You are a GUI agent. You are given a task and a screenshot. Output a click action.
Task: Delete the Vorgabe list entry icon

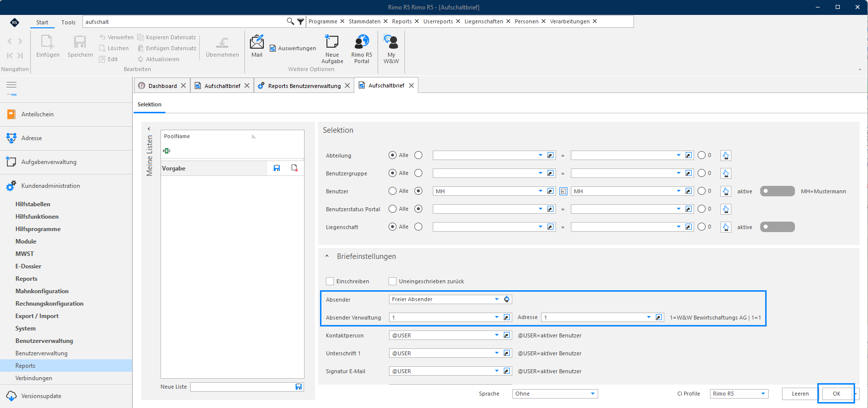295,168
